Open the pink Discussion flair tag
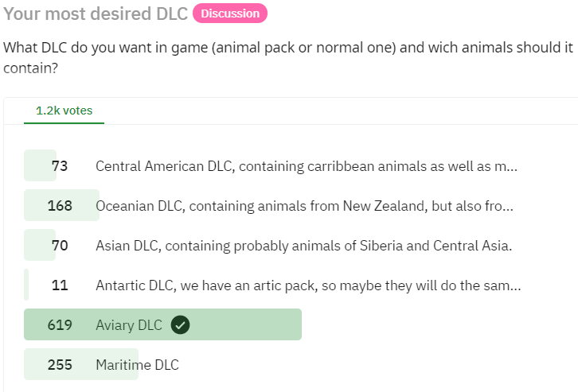 [230, 14]
